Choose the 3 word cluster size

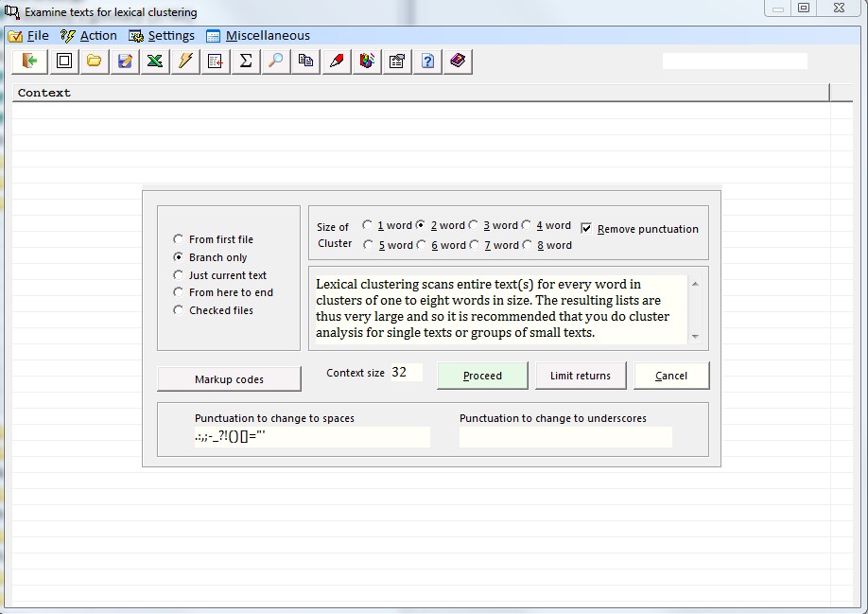coord(474,225)
